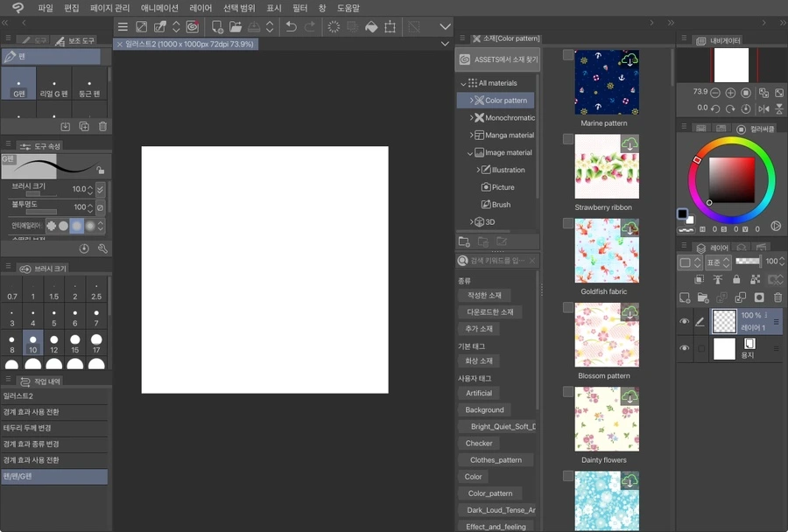This screenshot has height=532, width=788.
Task: Click the Clear (spinner) icon in command bar
Action: (334, 26)
